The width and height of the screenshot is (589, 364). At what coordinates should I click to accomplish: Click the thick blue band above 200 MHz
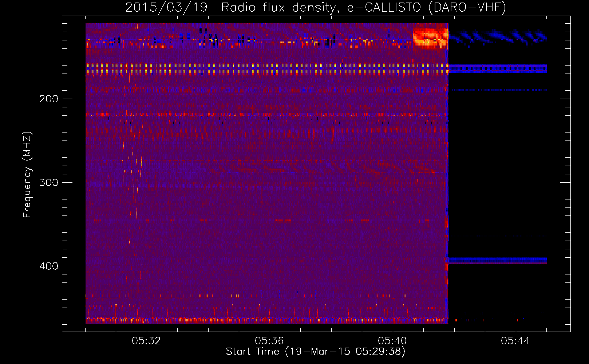(x=498, y=69)
